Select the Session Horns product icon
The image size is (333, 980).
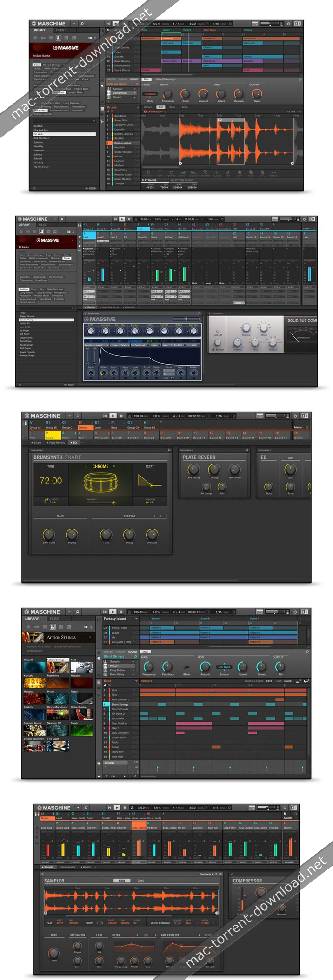[x=34, y=731]
